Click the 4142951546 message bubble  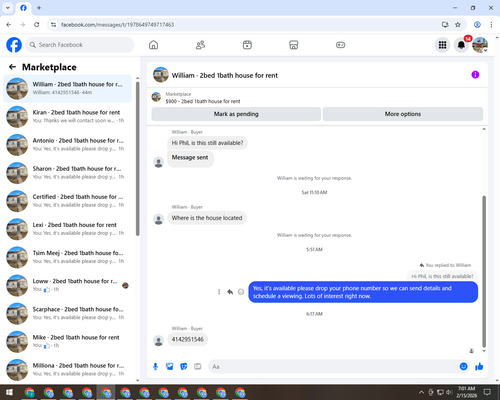point(187,340)
